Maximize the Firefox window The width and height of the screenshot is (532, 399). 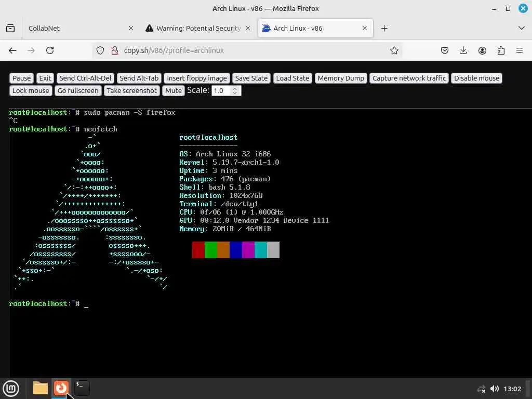[508, 9]
